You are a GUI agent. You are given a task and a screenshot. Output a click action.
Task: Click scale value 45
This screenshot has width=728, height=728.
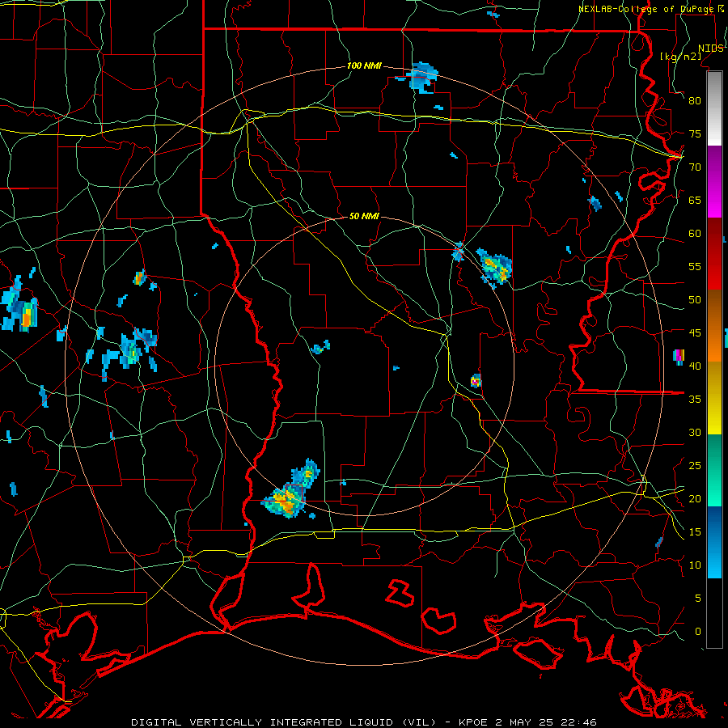pos(695,333)
